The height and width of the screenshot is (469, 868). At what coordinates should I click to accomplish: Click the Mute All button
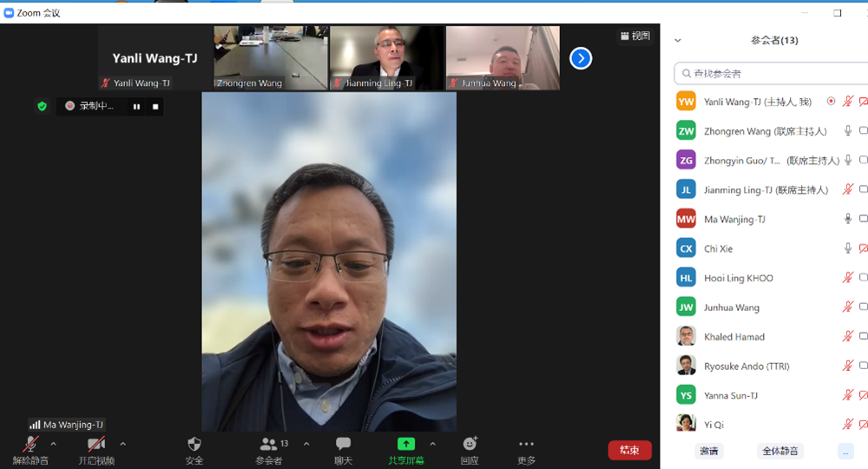click(x=781, y=451)
